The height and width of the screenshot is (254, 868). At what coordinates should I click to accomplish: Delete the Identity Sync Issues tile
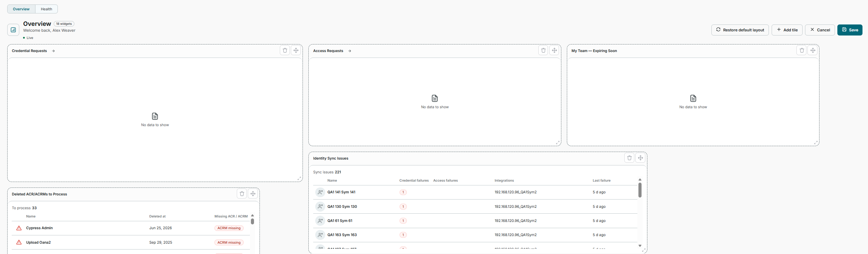(x=629, y=158)
